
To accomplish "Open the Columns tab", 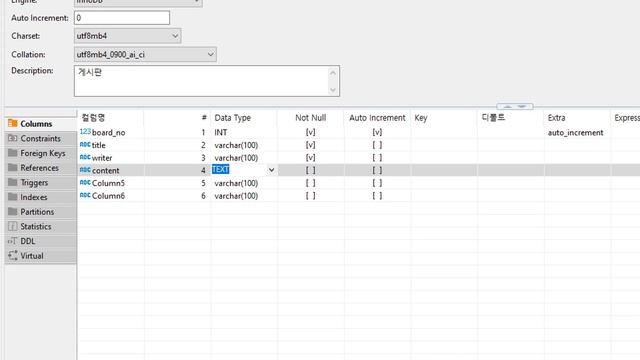I will [40, 124].
